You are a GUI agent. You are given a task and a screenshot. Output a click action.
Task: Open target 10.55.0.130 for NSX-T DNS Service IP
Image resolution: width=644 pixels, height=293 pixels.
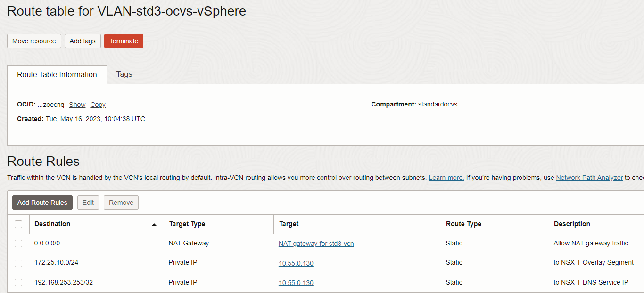pos(296,283)
